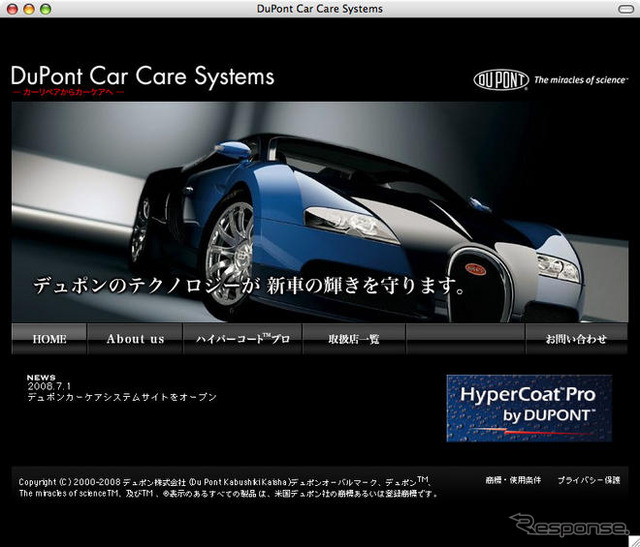Viewport: 640px width, 547px height.
Task: Click the Copyright 2000-2008 footer text
Action: point(229,487)
